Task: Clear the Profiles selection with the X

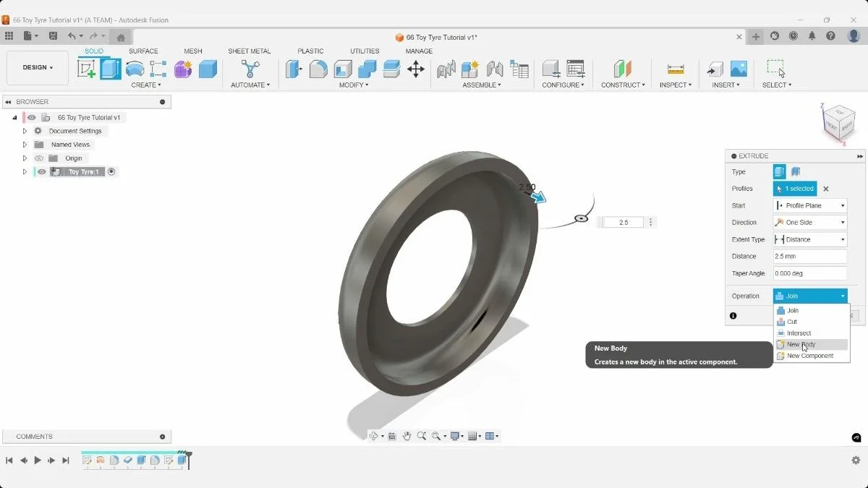Action: point(826,189)
